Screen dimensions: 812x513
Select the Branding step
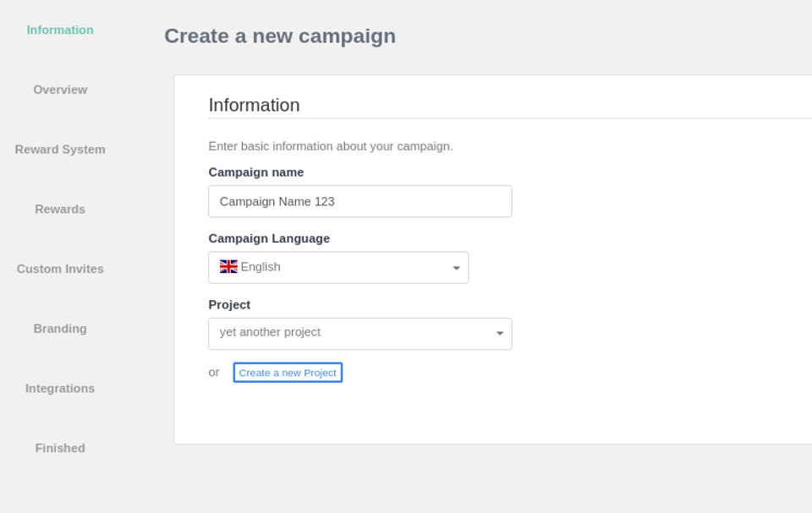click(x=60, y=329)
